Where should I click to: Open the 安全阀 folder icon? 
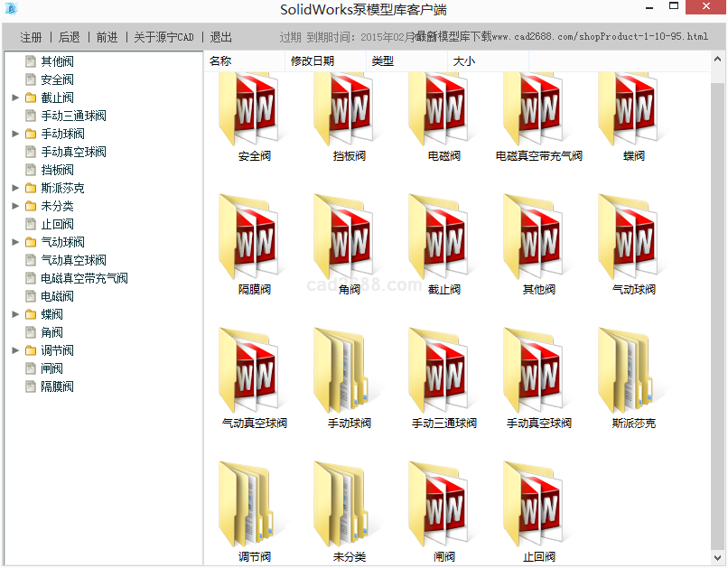[254, 111]
